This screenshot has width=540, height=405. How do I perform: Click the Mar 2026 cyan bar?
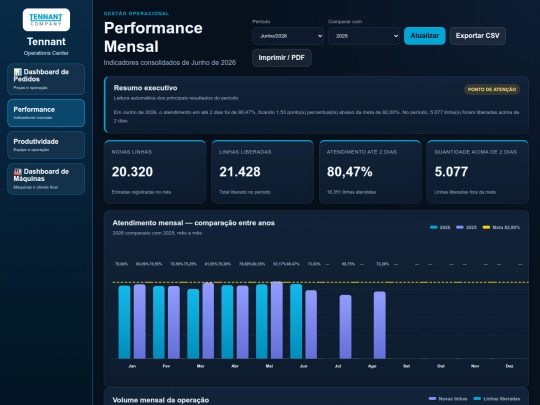click(193, 324)
